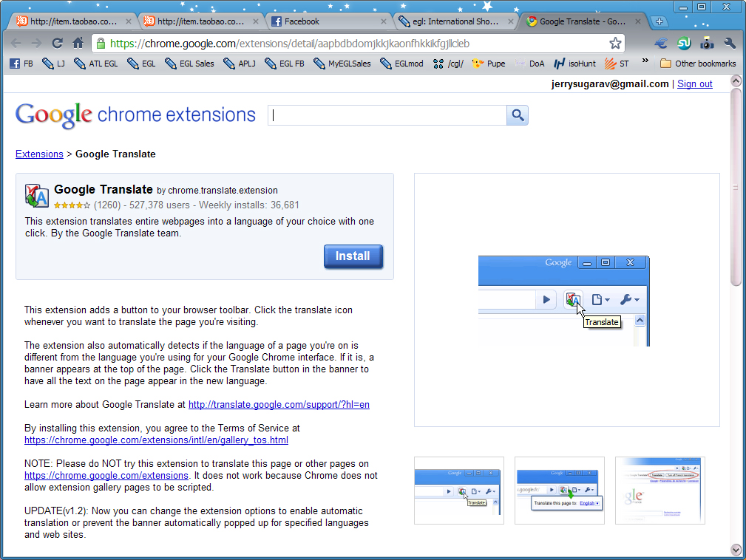Image resolution: width=746 pixels, height=560 pixels.
Task: Switch to the first taobao tab
Action: tap(72, 21)
